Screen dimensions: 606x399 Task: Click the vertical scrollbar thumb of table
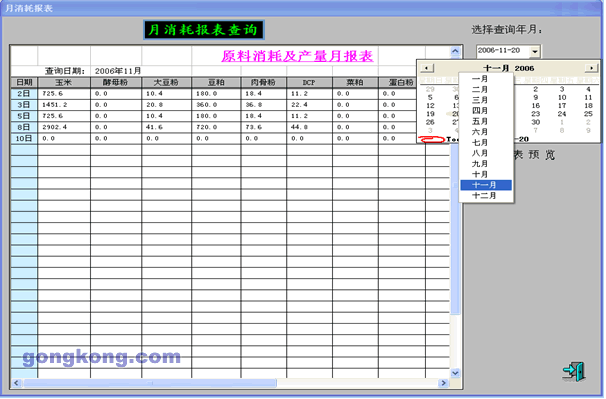455,186
